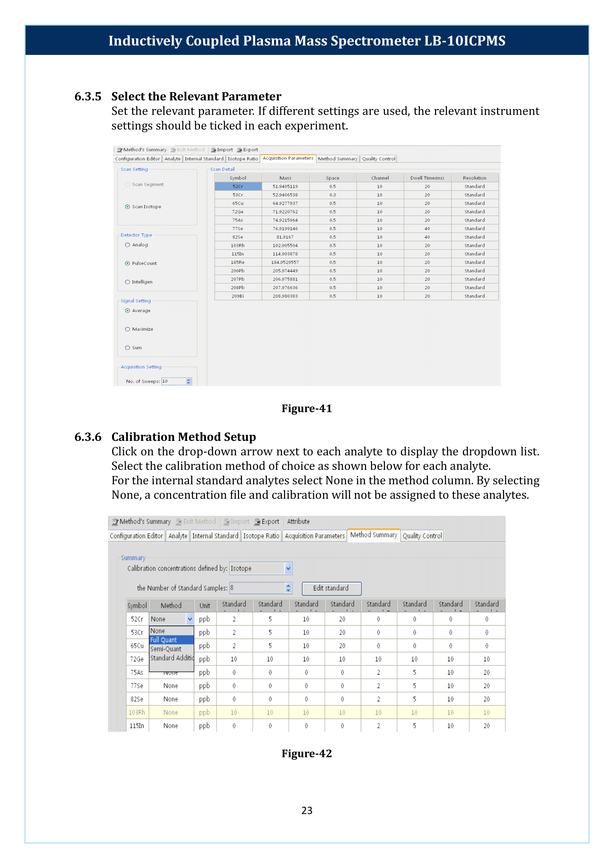614x868 pixels.
Task: Choose Semi-Quant from the Method list
Action: pyautogui.click(x=172, y=649)
